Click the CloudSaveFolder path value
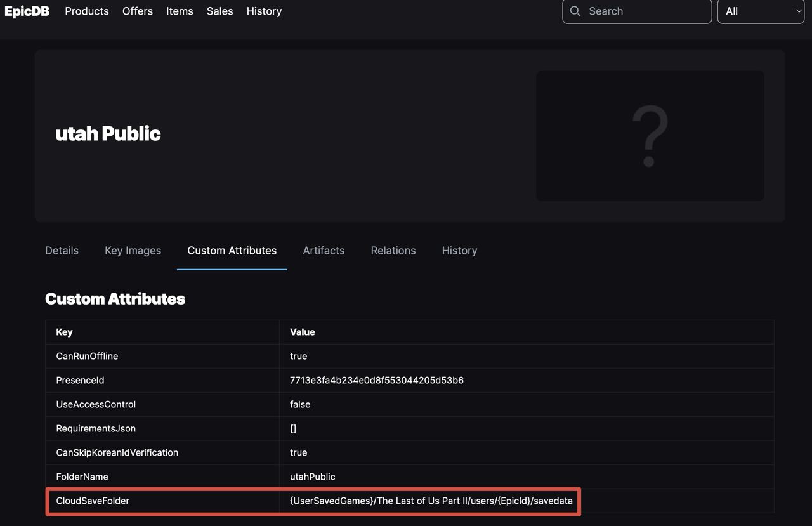The height and width of the screenshot is (526, 812). point(431,501)
